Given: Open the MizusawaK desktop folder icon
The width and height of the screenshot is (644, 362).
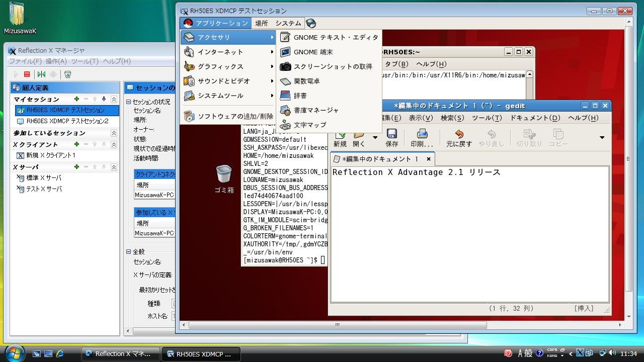Looking at the screenshot, I should [19, 19].
